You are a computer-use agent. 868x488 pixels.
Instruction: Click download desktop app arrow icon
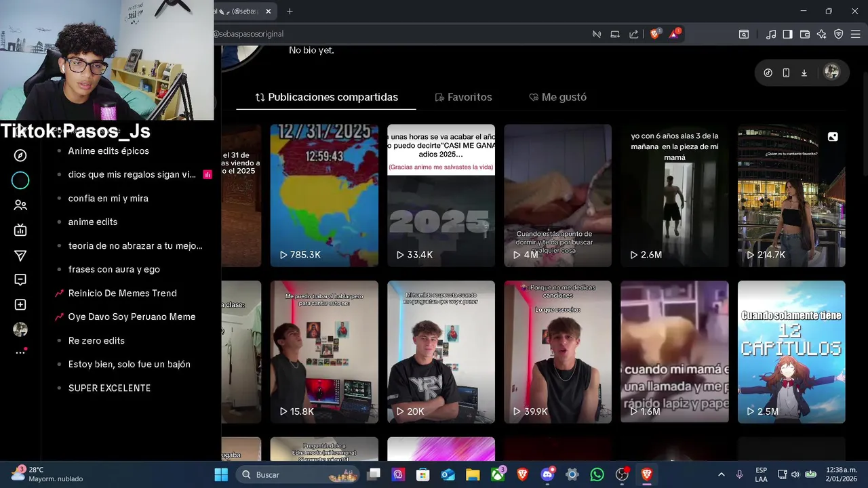804,73
